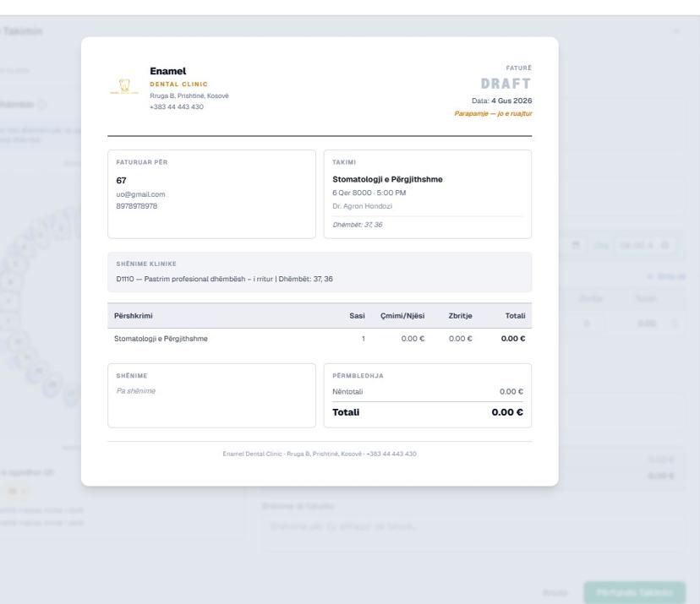The image size is (700, 604).
Task: Click the subtotal amount '0.00 €'
Action: tap(511, 392)
